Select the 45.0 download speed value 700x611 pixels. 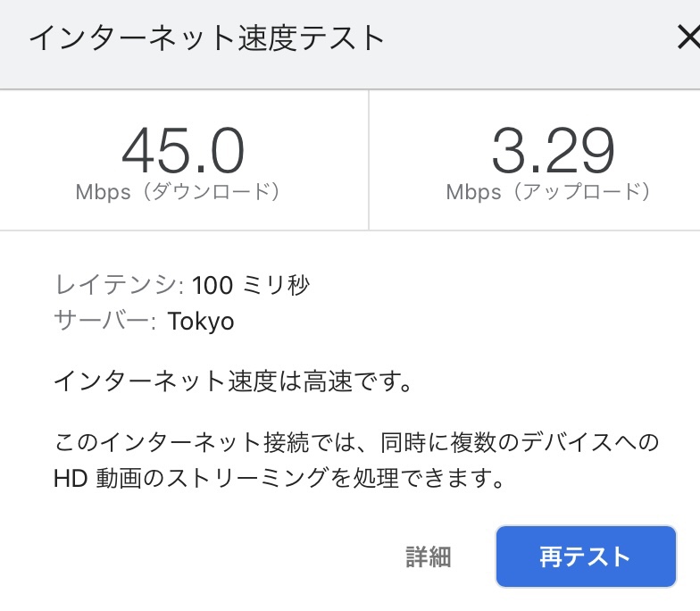coord(183,150)
